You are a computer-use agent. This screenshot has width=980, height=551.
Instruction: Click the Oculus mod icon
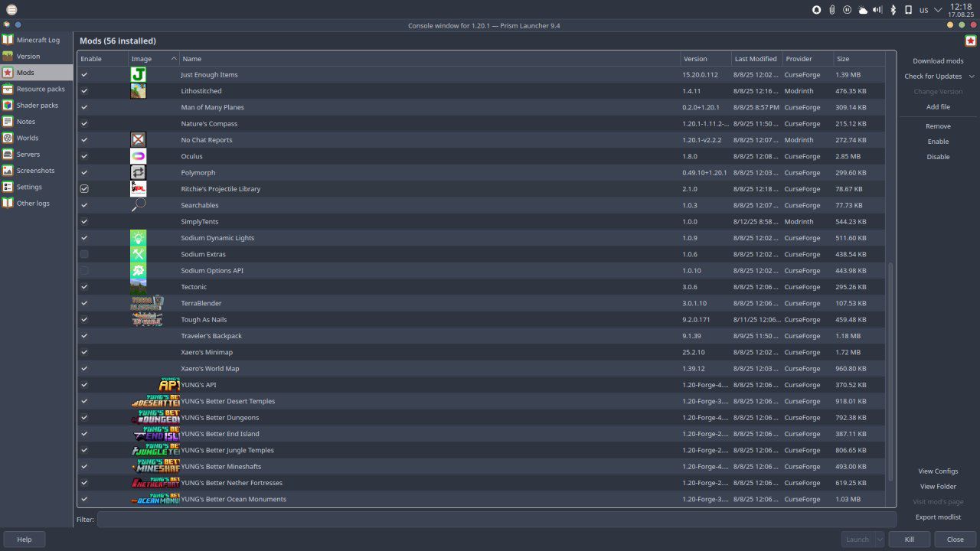tap(139, 156)
